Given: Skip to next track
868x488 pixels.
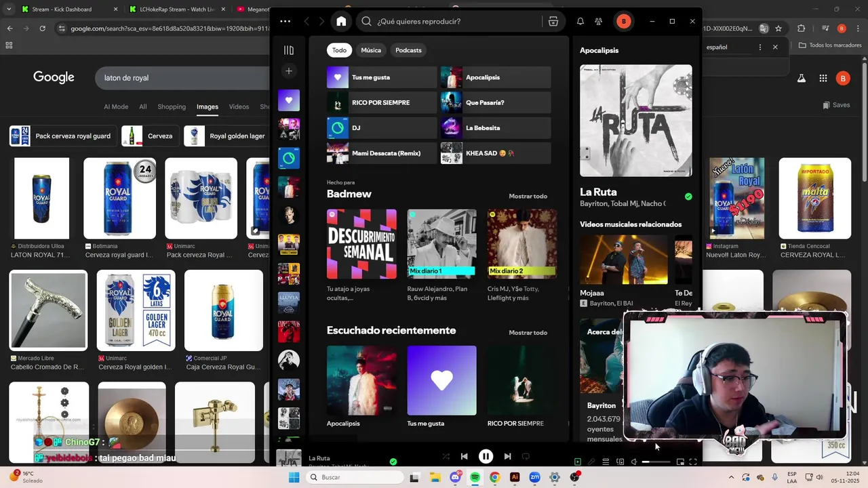Looking at the screenshot, I should [507, 456].
